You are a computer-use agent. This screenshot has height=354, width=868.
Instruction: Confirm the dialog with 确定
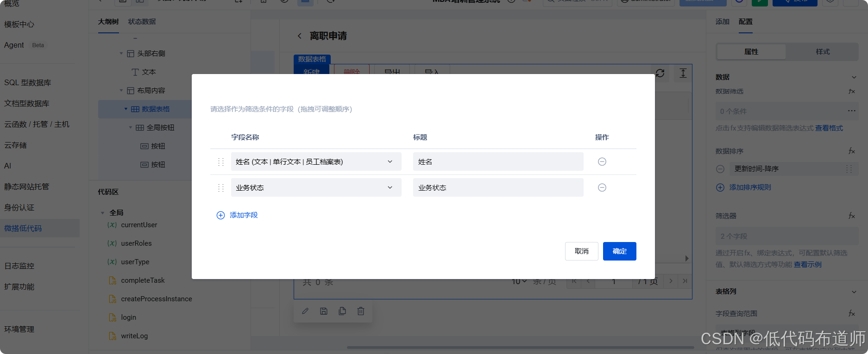(619, 251)
